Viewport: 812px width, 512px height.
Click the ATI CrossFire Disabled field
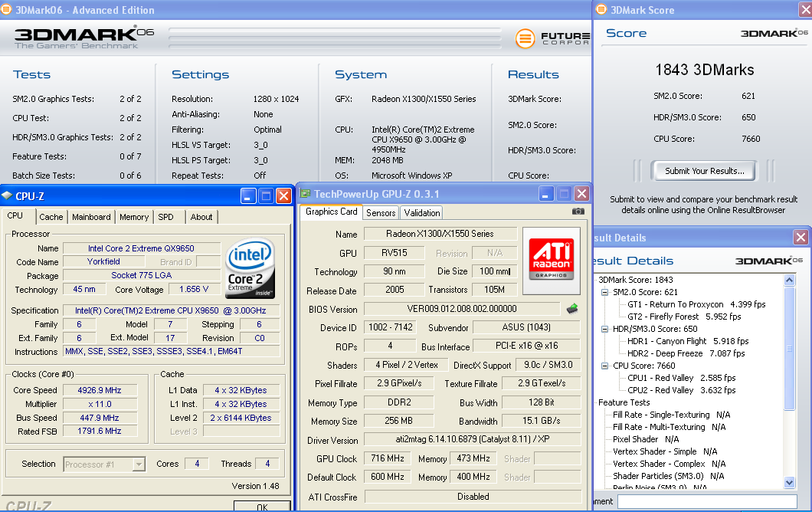[473, 497]
